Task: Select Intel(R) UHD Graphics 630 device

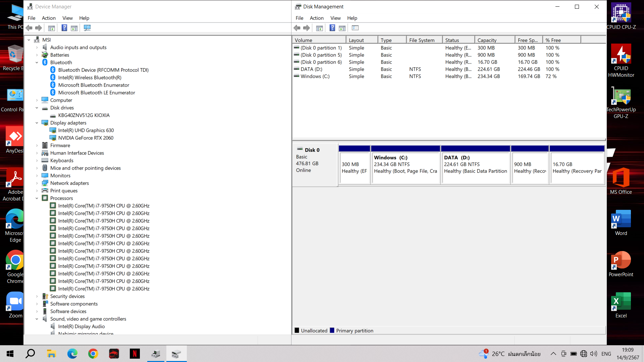Action: (x=86, y=130)
